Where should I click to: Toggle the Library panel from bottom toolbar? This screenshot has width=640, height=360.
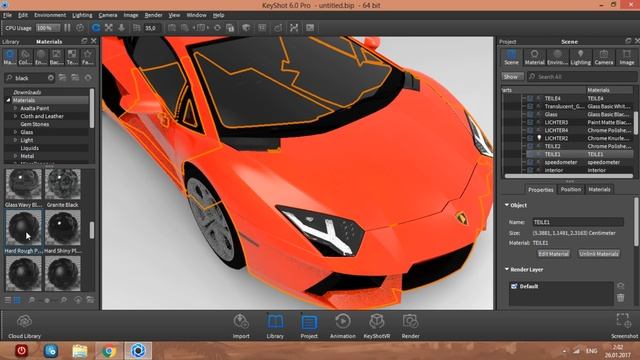275,327
